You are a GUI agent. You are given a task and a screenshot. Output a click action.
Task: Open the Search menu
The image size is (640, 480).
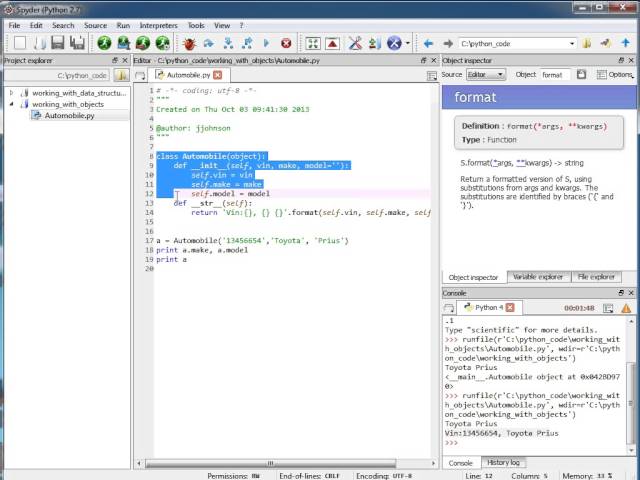pos(63,25)
